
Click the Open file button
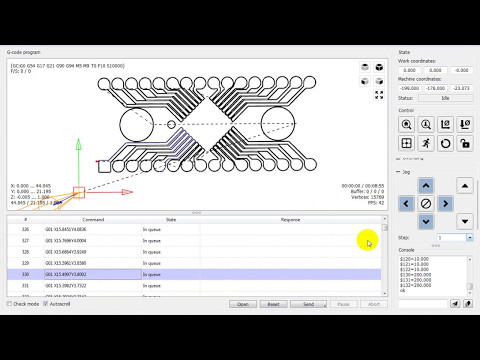point(243,304)
